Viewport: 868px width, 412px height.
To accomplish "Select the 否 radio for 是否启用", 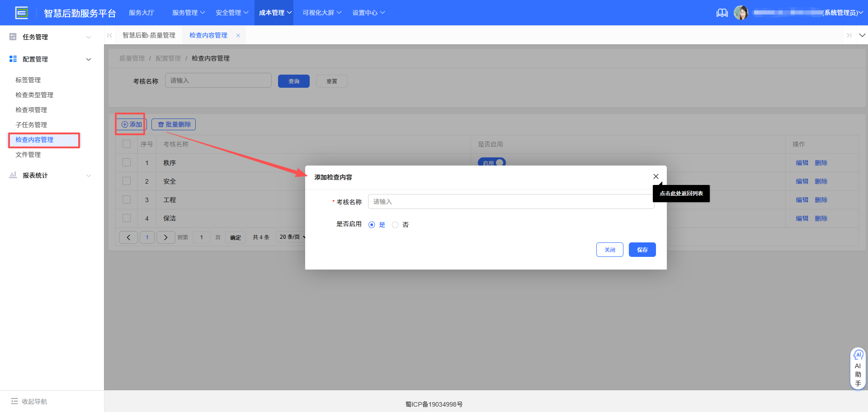I will coord(395,224).
